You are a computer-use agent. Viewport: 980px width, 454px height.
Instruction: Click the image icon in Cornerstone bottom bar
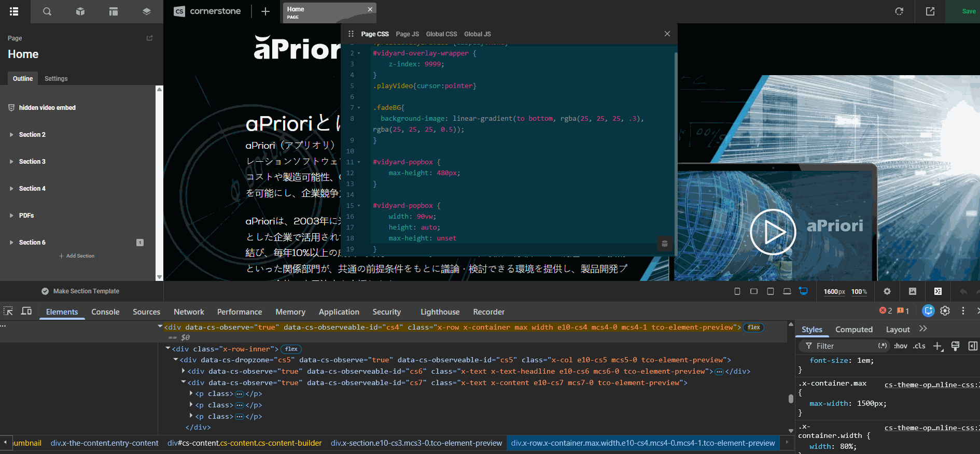[x=913, y=291]
